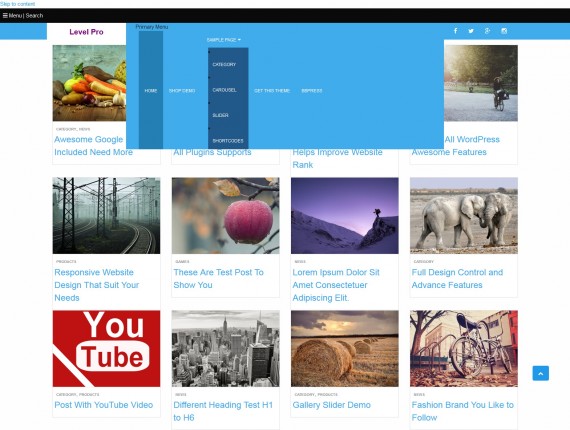Open the hamburger Menu toggle
This screenshot has height=430, width=570.
coord(12,16)
